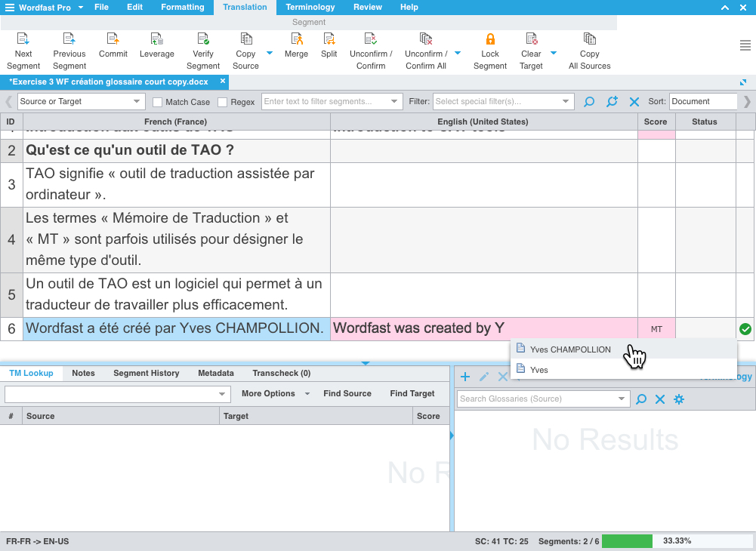
Task: Select the Yves autosuggestion entry
Action: [624, 370]
